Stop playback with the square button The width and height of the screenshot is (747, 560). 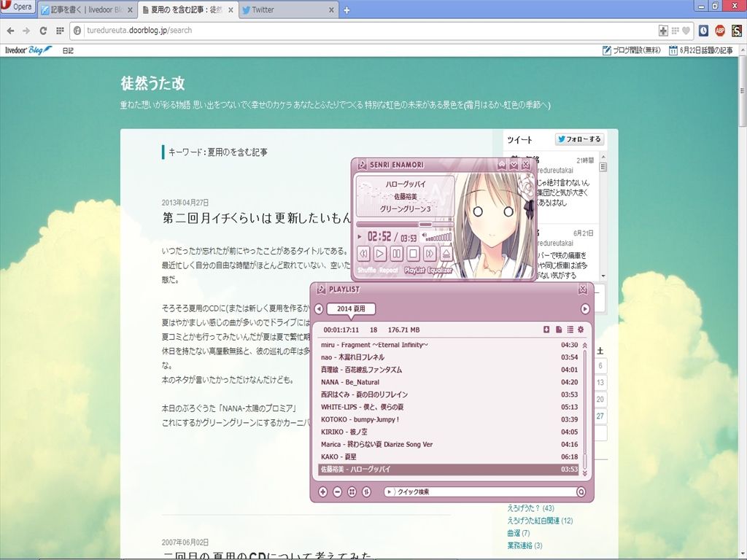pos(413,253)
